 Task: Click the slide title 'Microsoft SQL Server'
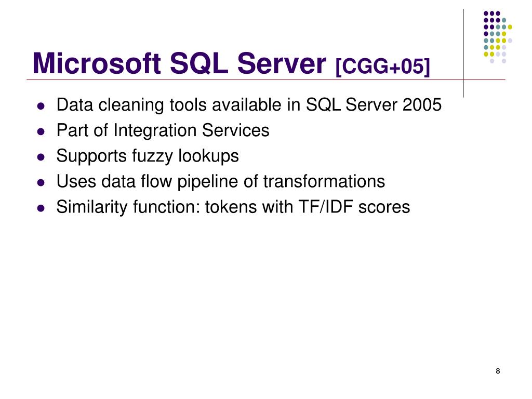click(x=179, y=63)
